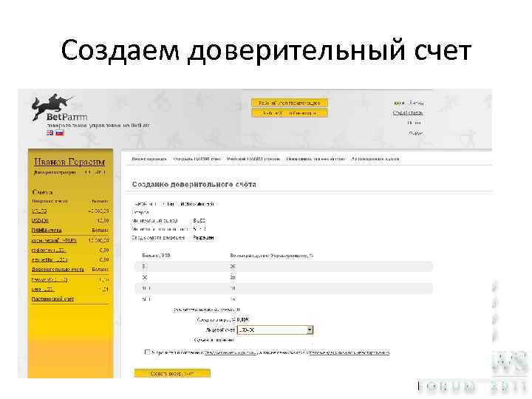Screen dimensions: 532x399
Task: Open the underlined link in the header's right column
Action: [x=408, y=112]
